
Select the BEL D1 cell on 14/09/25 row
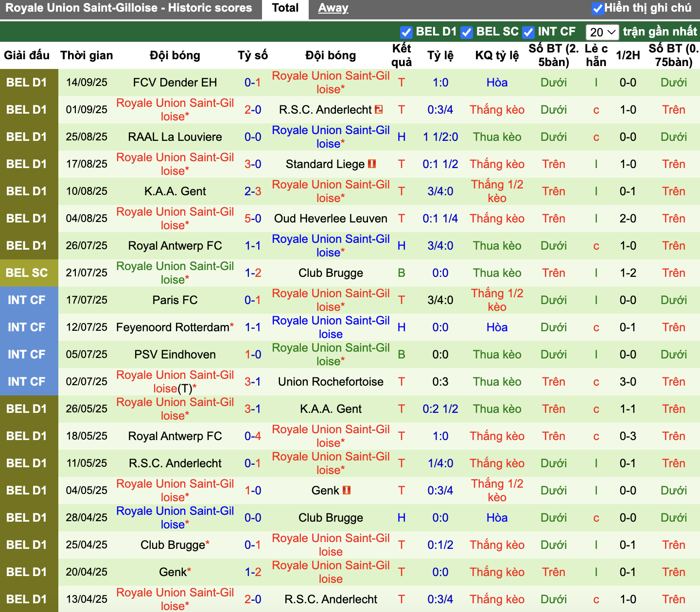[x=29, y=83]
